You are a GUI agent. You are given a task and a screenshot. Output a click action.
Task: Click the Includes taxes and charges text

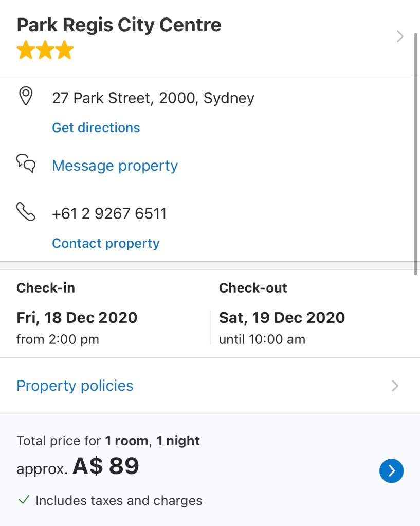119,500
